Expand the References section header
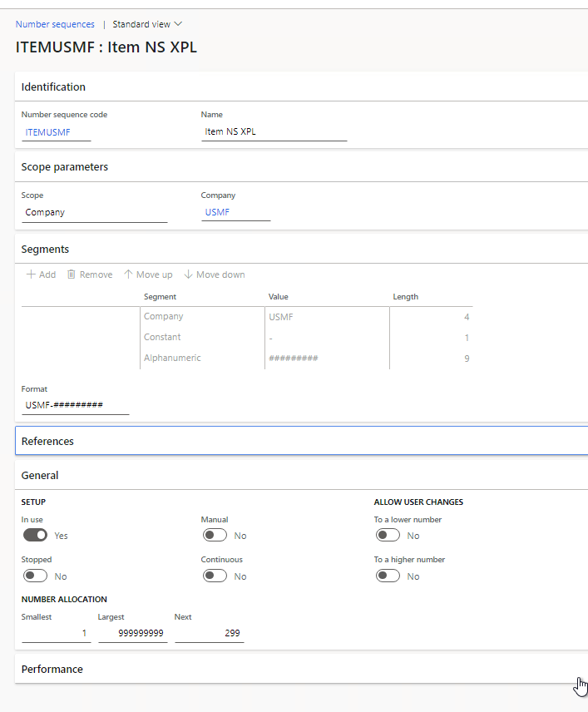This screenshot has height=712, width=588. [x=302, y=441]
